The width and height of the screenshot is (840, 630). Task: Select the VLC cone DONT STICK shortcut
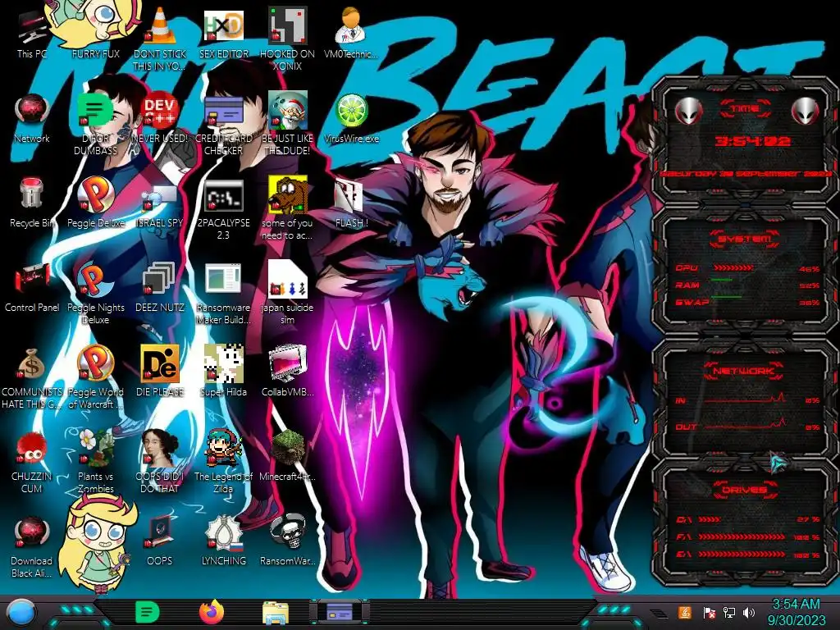pyautogui.click(x=160, y=38)
